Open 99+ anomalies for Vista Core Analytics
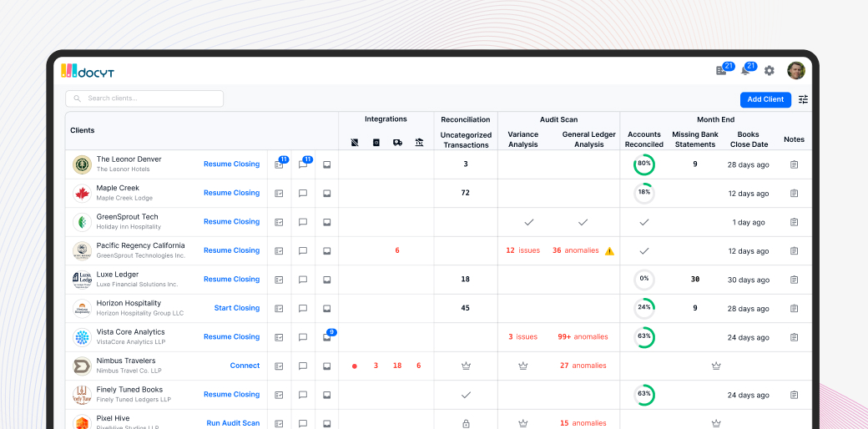Viewport: 868px width, 429px height. (584, 337)
